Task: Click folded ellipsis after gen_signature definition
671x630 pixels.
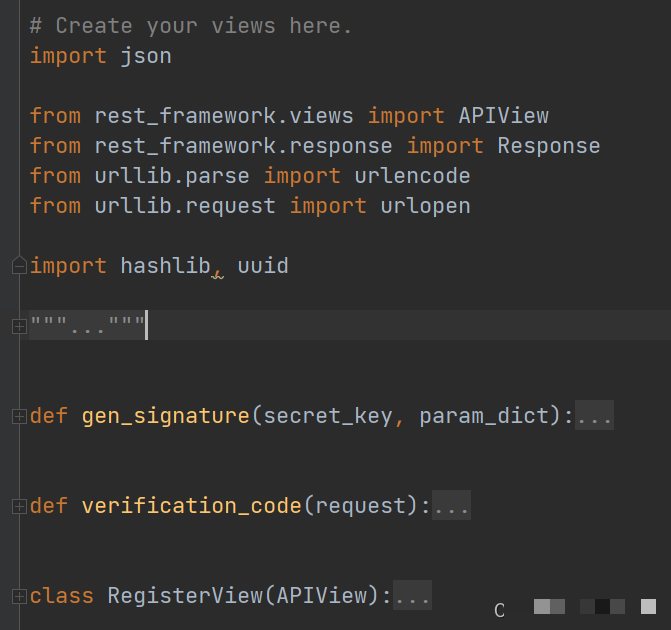Action: click(x=595, y=416)
